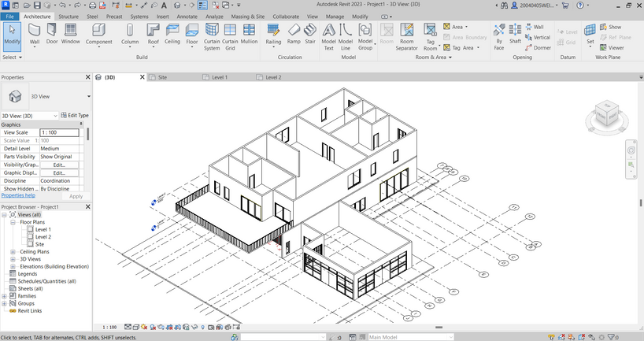
Task: Select the Component tool
Action: tap(98, 34)
